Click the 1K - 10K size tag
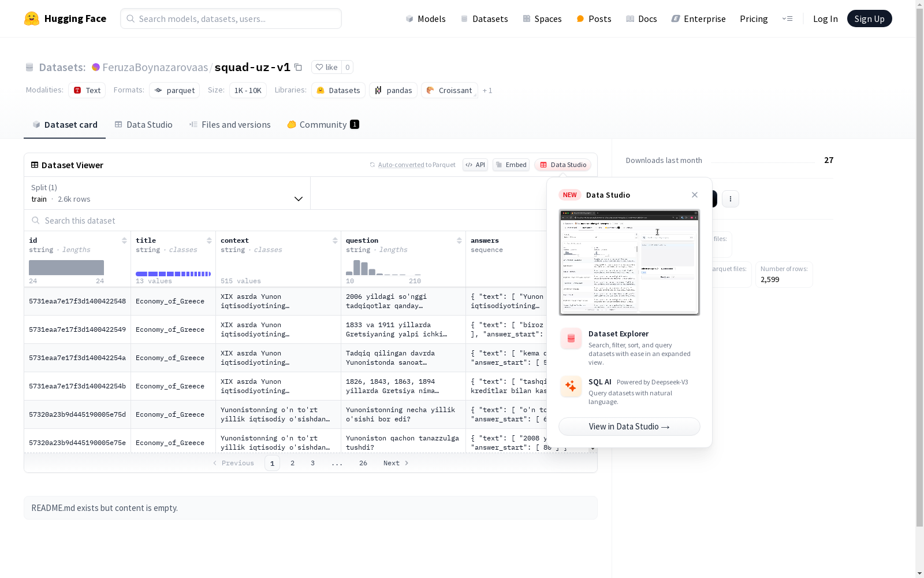 248,90
